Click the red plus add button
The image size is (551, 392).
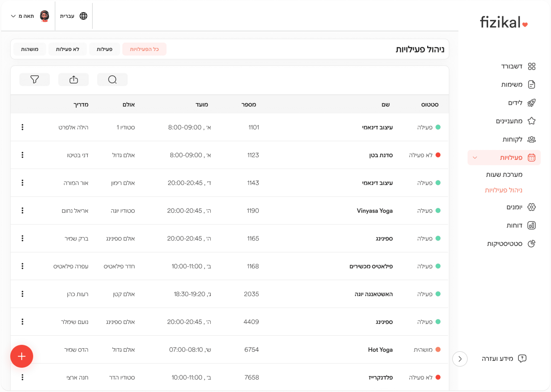pyautogui.click(x=22, y=356)
